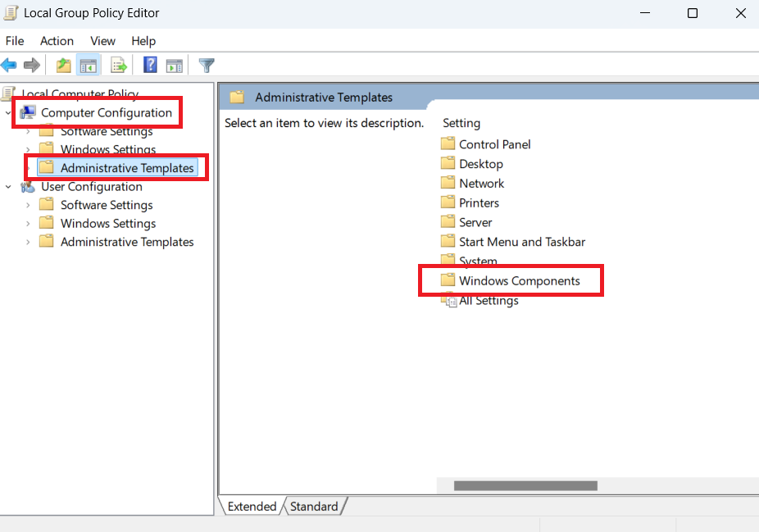Select the Desktop setting entry
Screen dimensions: 759x532
tap(481, 164)
